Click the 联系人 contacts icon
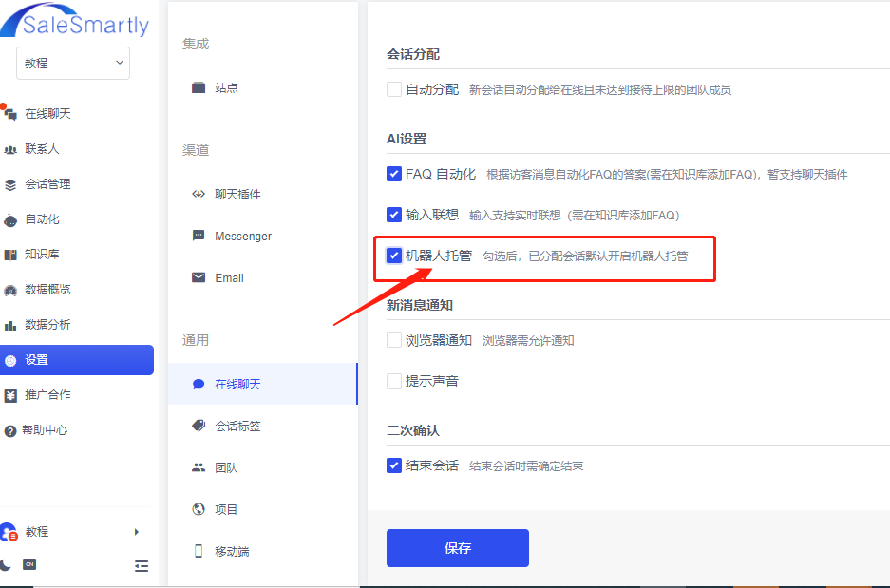The width and height of the screenshot is (890, 588). pyautogui.click(x=10, y=149)
